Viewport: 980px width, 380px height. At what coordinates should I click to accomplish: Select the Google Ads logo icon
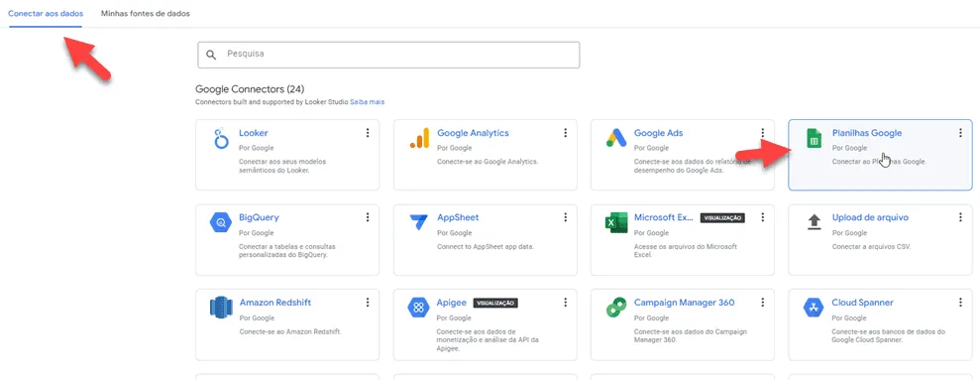[x=616, y=138]
